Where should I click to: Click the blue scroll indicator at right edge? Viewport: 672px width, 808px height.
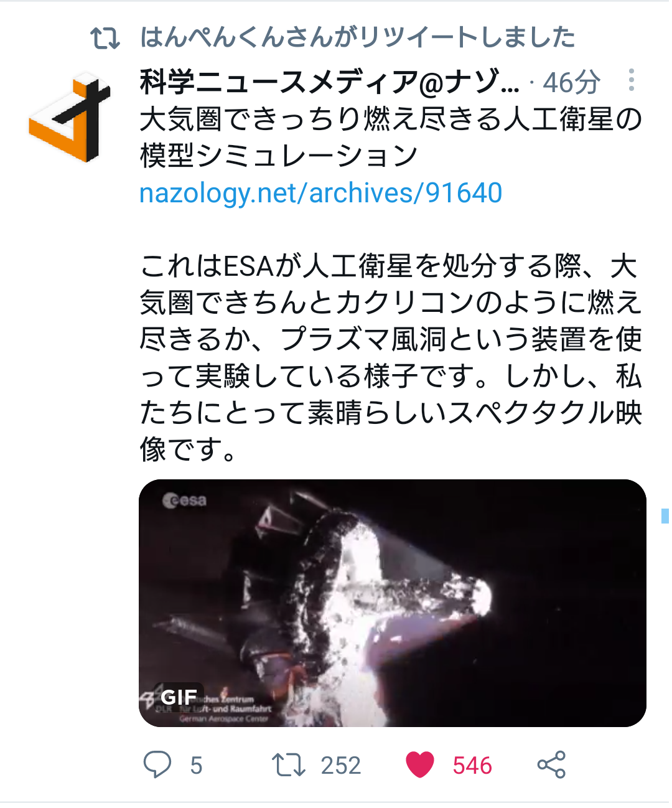tap(665, 515)
